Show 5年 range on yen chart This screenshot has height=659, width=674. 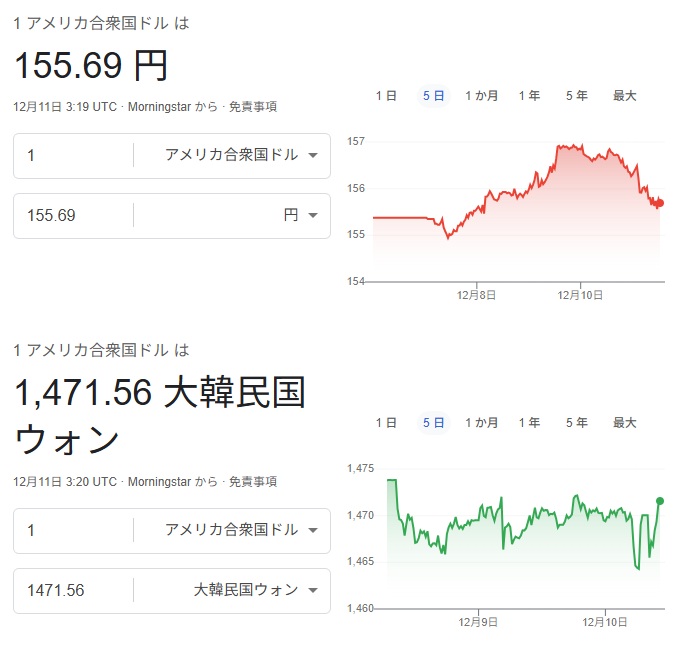[x=576, y=96]
